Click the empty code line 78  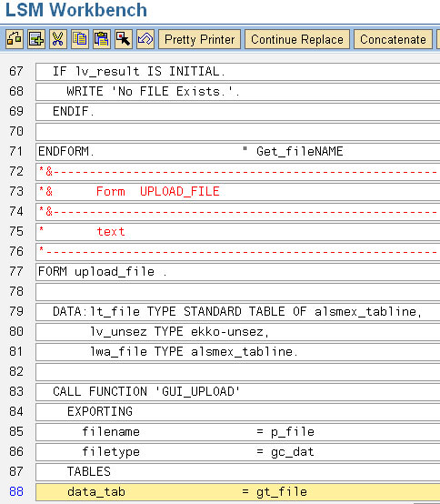coord(237,292)
